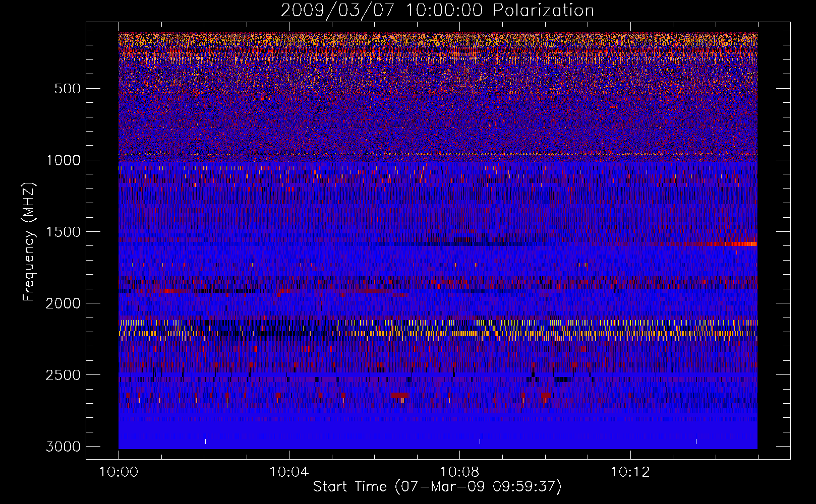Viewport: 816px width, 504px height.
Task: Click the bright red streak near 1600 MHz
Action: coord(731,244)
